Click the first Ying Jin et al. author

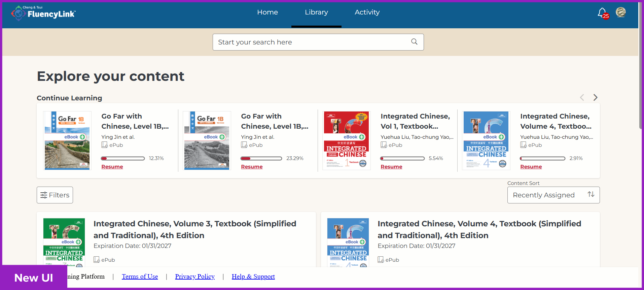point(118,137)
